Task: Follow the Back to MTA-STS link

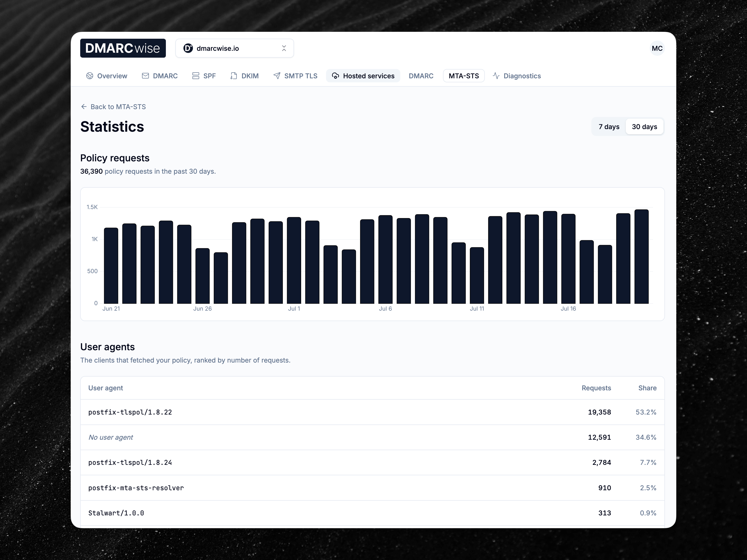Action: pyautogui.click(x=113, y=107)
